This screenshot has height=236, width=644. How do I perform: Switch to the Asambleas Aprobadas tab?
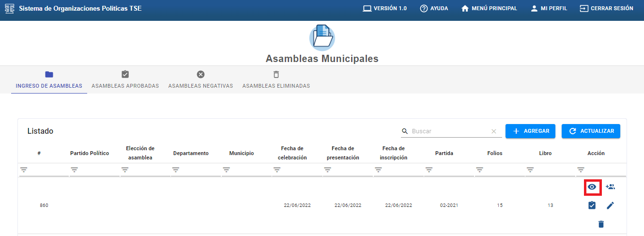point(125,80)
